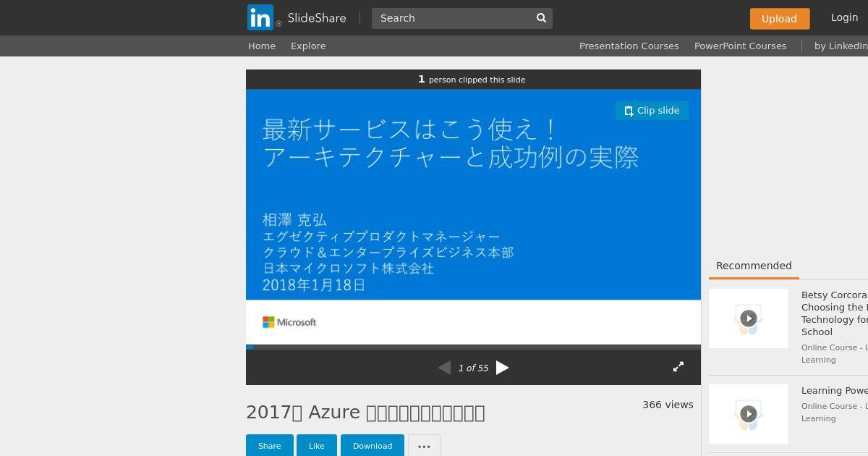The width and height of the screenshot is (868, 456).
Task: Go to the next slide arrow
Action: (502, 368)
